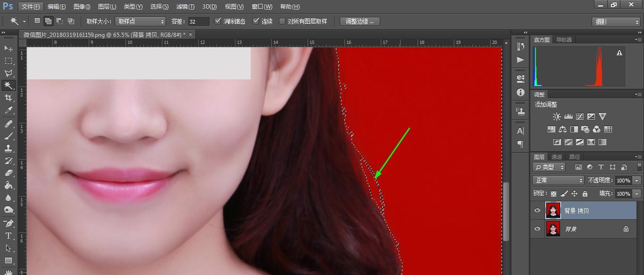This screenshot has width=644, height=275.
Task: Choose Intersect with Selection mode button
Action: (71, 21)
